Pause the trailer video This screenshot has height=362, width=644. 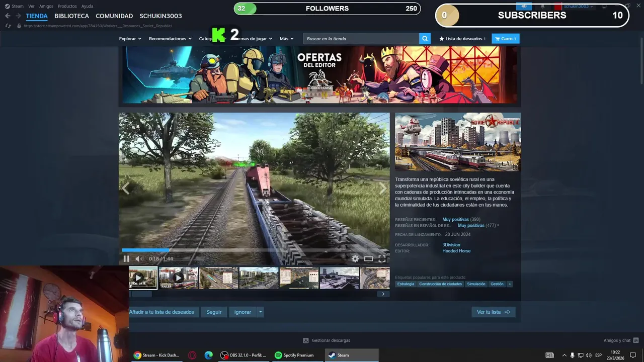126,259
